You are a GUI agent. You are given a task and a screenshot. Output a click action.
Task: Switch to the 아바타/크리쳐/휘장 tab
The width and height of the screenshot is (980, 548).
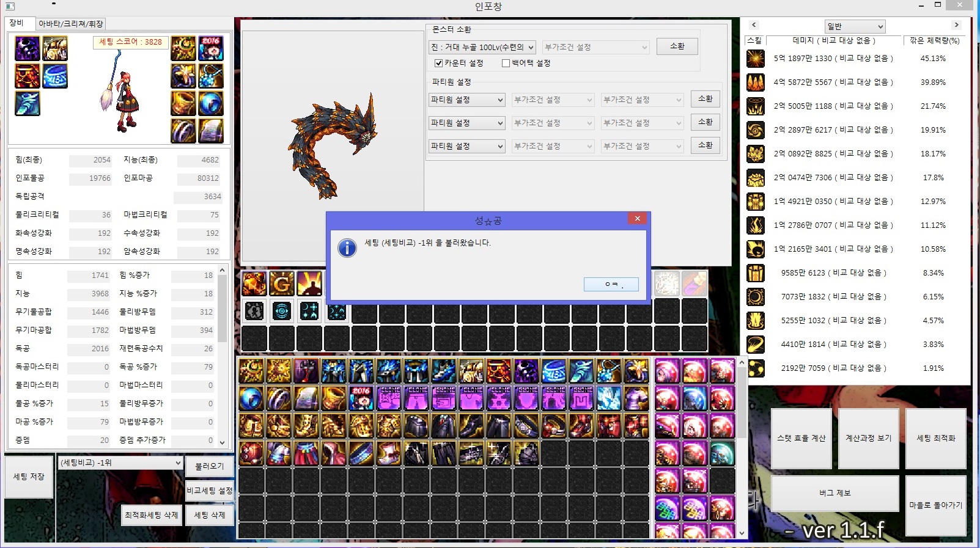[71, 24]
